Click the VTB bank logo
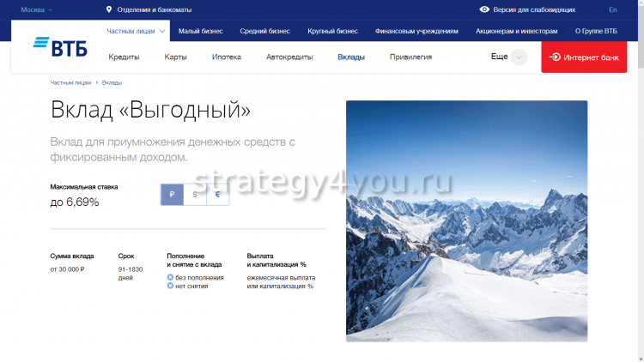 (53, 46)
